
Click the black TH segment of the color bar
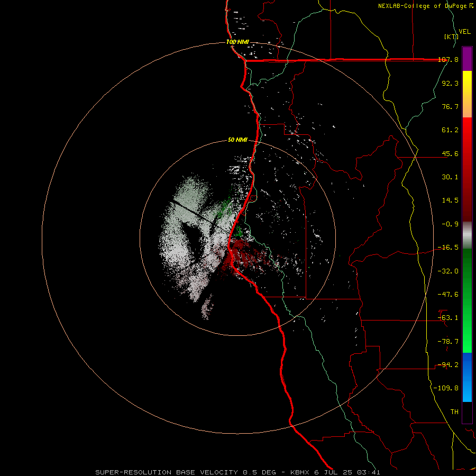(x=467, y=412)
